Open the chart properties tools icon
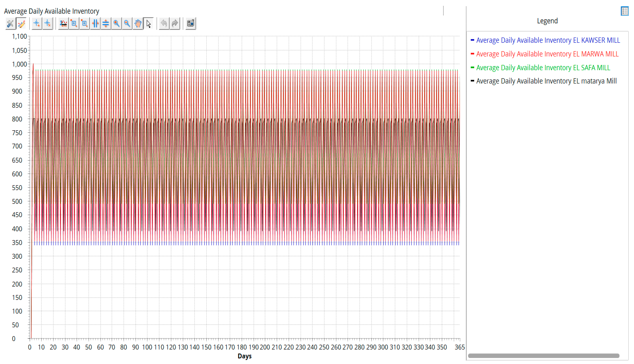634x364 pixels. point(10,23)
